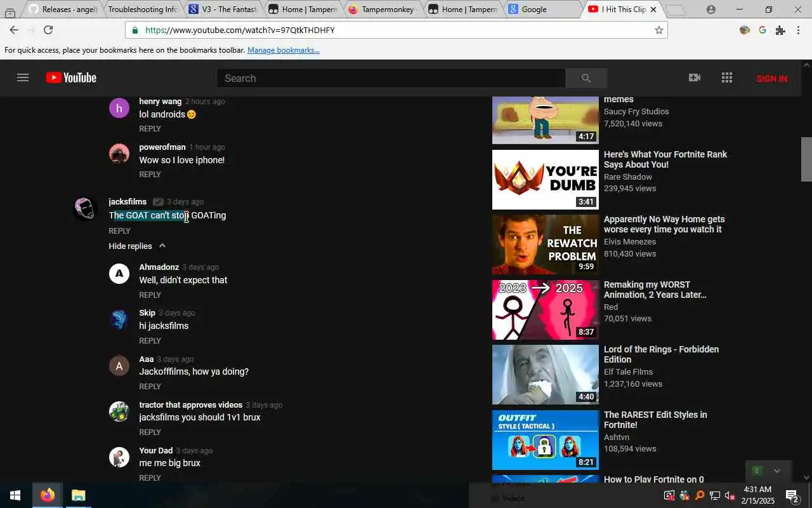Reply to jacksfilms' GOAT comment
The width and height of the screenshot is (812, 508).
(120, 231)
